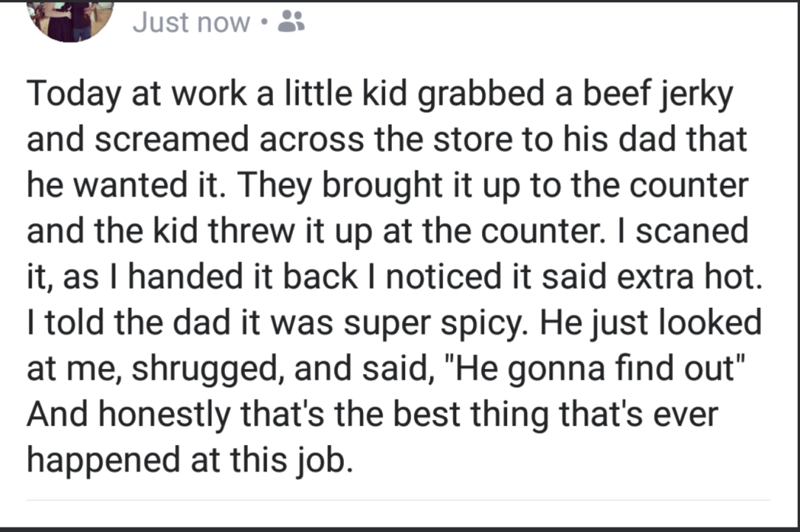Click the misspelled word "scaned"
800x532 pixels.
coord(692,231)
